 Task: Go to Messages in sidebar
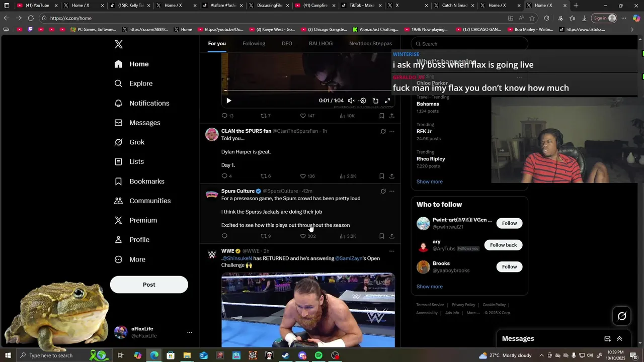coord(137,123)
